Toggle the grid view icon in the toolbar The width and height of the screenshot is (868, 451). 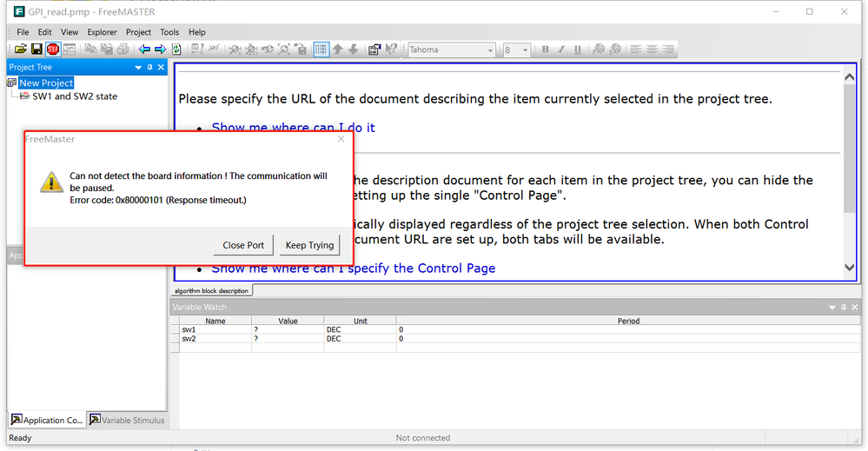pos(321,50)
